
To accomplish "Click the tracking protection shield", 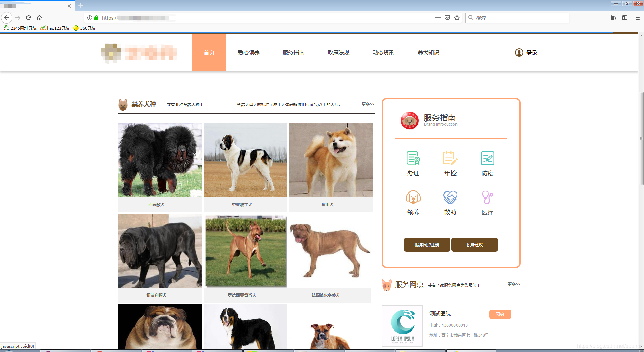I will 447,18.
